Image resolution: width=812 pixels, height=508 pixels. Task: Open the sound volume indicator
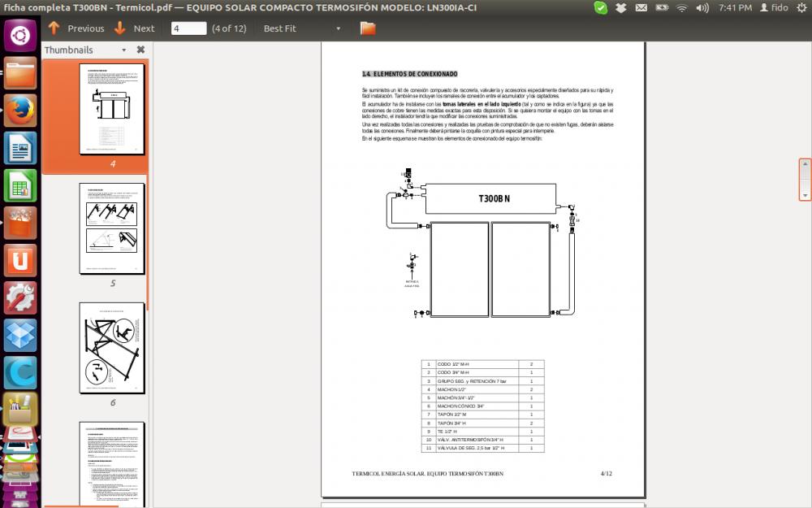[x=702, y=8]
